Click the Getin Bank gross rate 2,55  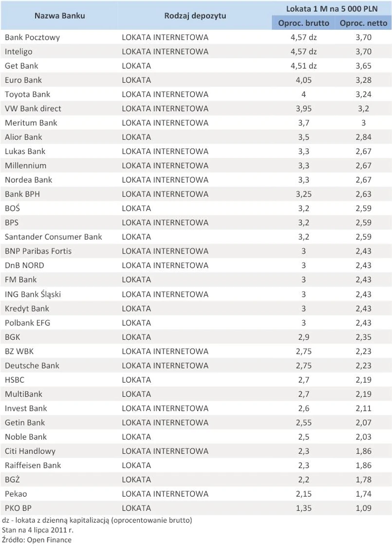[303, 423]
